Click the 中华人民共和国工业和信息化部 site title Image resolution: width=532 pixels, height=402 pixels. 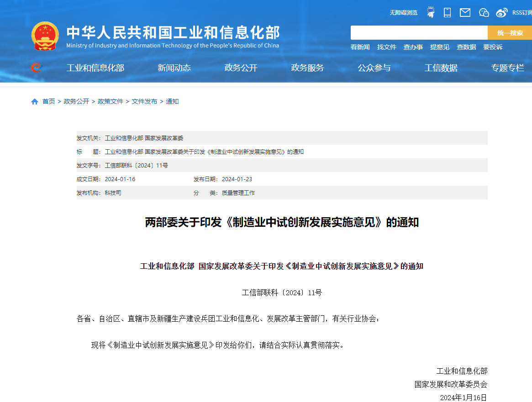click(x=173, y=32)
